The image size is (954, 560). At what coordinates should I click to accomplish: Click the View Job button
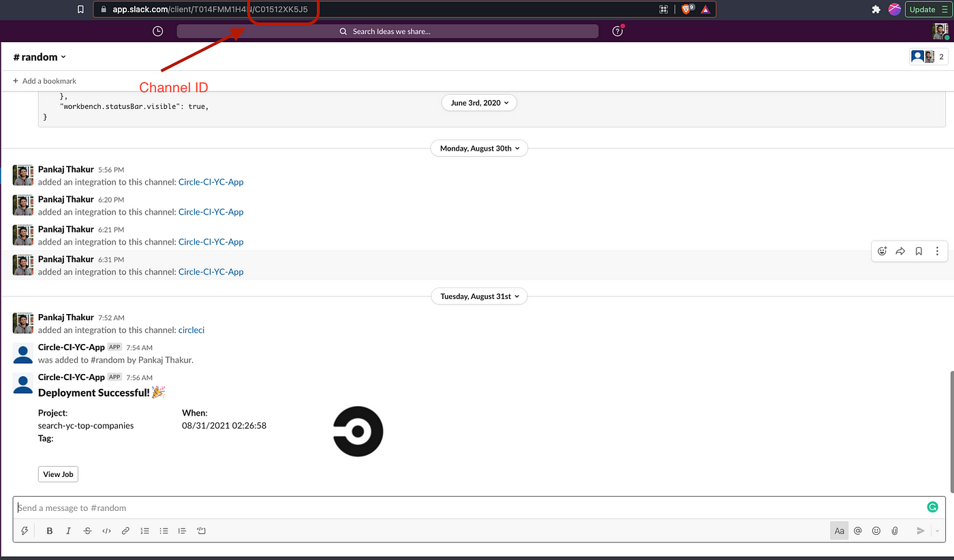pyautogui.click(x=58, y=474)
